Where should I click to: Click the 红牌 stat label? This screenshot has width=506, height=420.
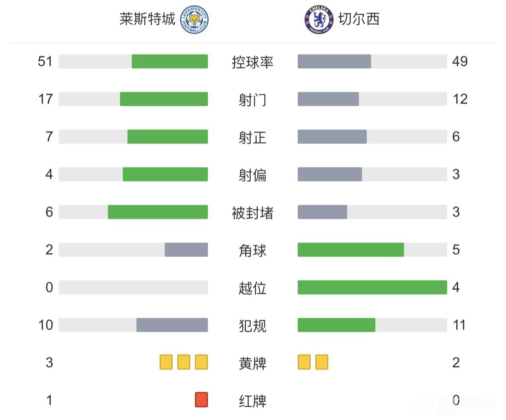point(253,401)
